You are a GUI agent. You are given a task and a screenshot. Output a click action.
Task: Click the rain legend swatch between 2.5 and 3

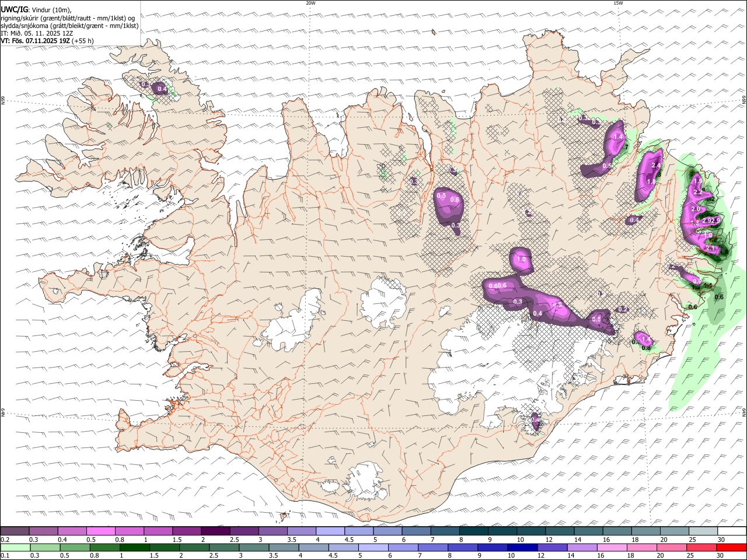(224, 547)
